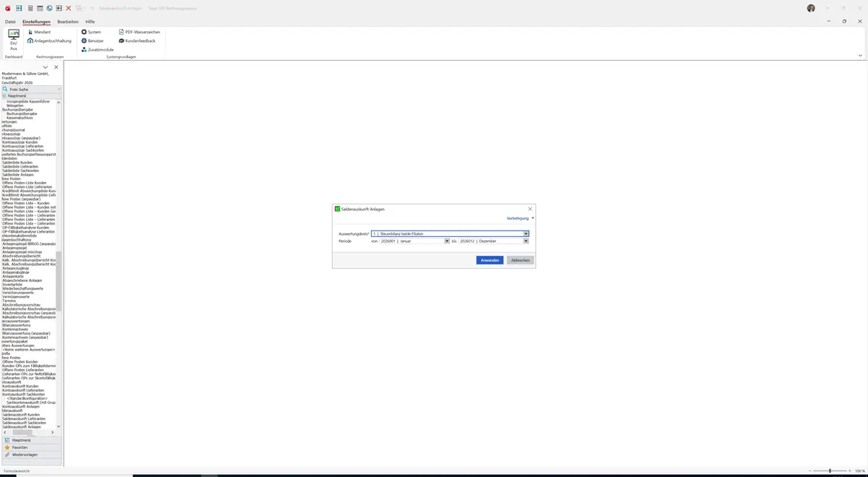This screenshot has height=477, width=868.
Task: Click the user profile avatar in the title bar
Action: pyautogui.click(x=811, y=8)
